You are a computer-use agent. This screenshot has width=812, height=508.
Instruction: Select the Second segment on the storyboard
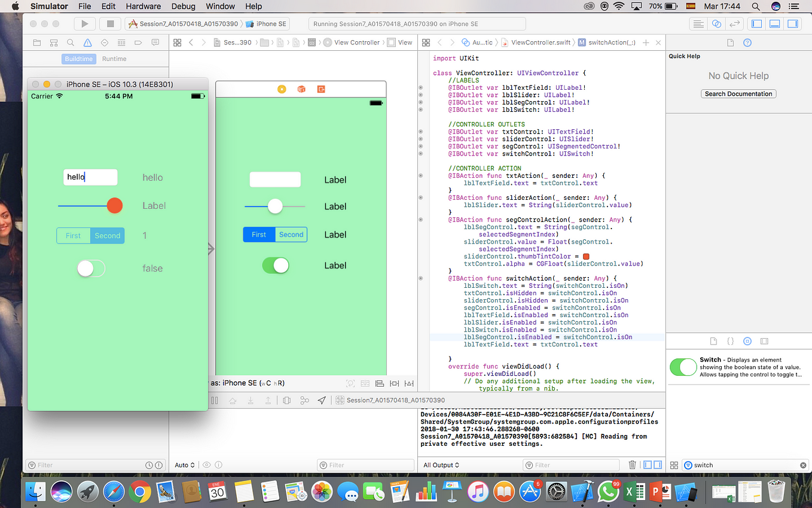[291, 235]
